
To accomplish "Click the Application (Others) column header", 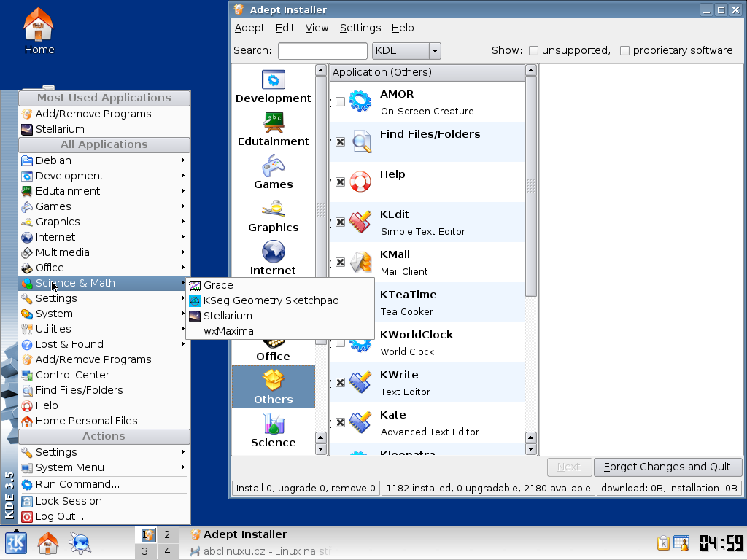I will pos(427,72).
